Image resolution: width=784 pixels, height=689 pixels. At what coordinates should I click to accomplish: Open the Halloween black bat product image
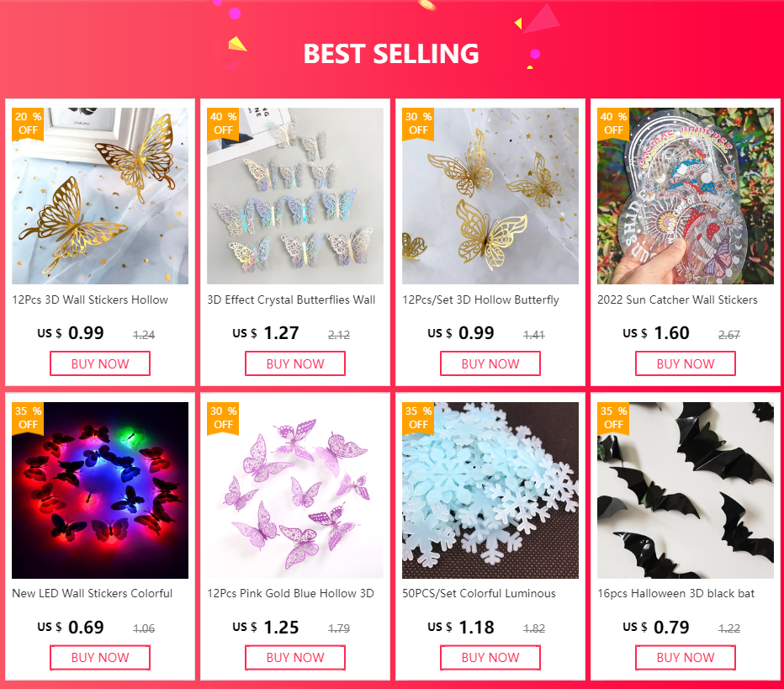click(x=686, y=490)
